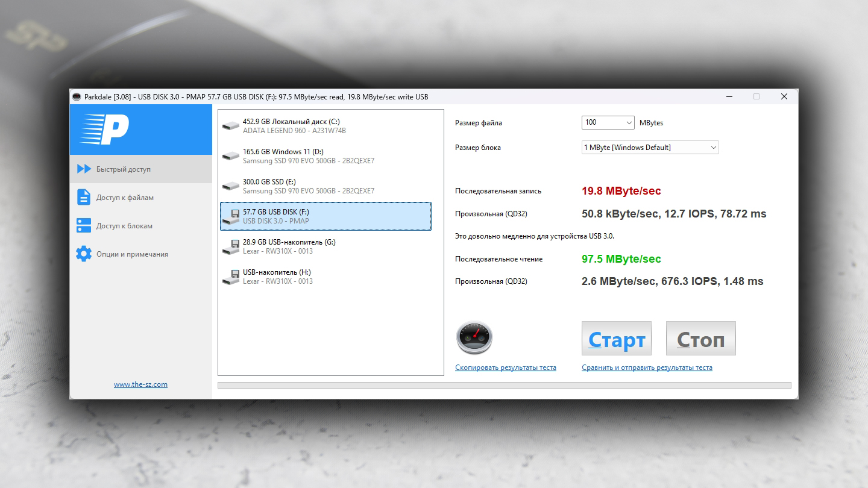Viewport: 868px width, 488px height.
Task: Click the MBytes unit label
Action: [651, 123]
